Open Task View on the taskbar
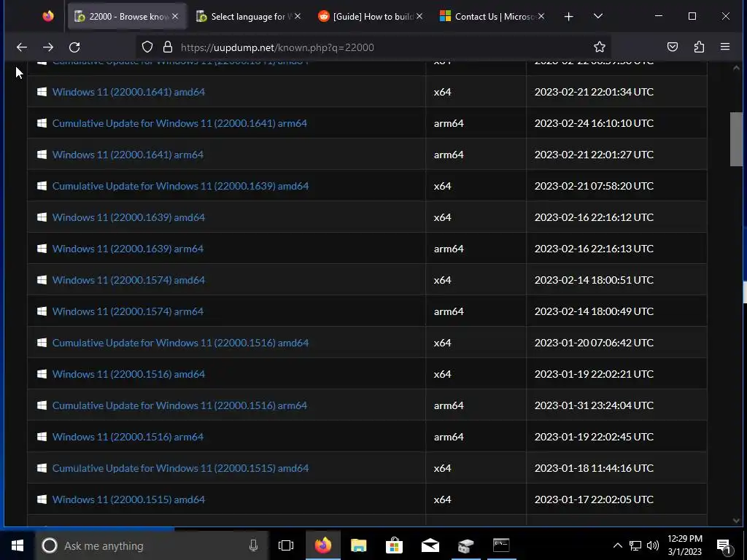Viewport: 747px width, 560px height. [286, 545]
